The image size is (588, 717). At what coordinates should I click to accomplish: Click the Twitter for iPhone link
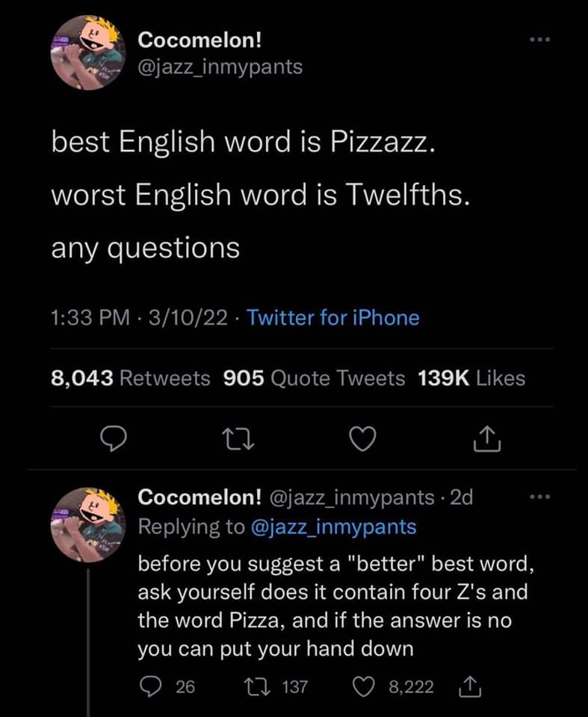tap(332, 318)
